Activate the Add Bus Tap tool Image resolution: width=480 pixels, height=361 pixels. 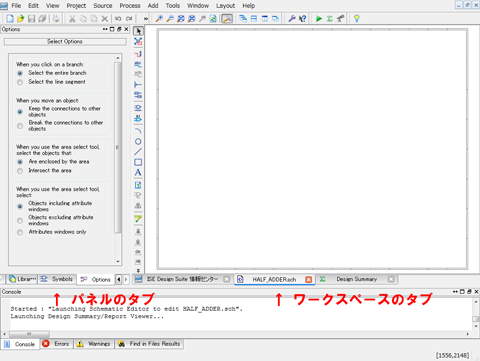[138, 85]
